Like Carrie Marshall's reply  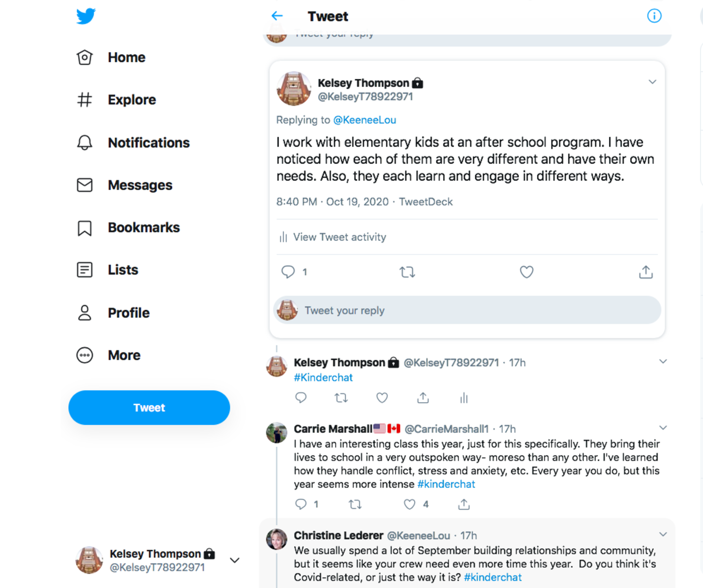(409, 504)
